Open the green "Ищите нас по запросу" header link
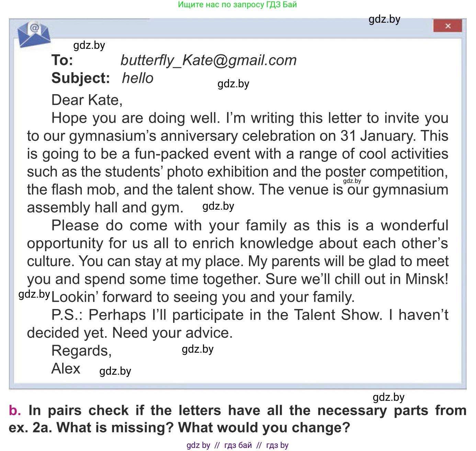Viewport: 476px width, 451px height. (x=237, y=4)
